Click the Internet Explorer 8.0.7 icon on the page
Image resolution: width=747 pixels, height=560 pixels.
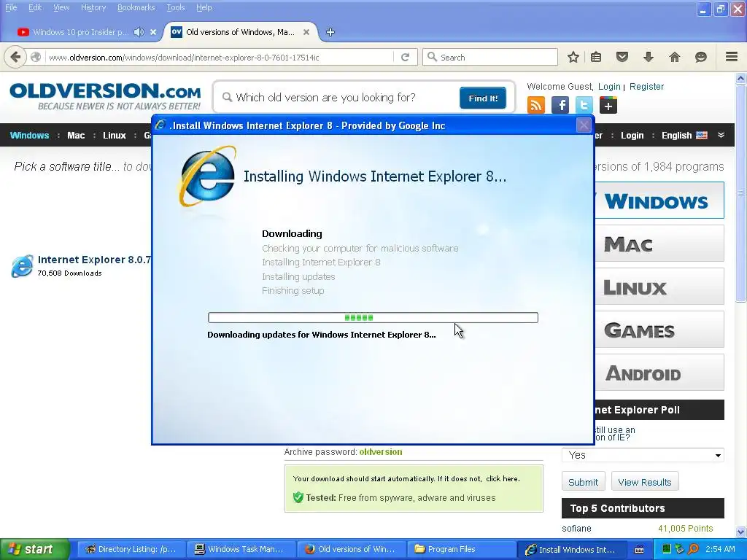coord(22,265)
